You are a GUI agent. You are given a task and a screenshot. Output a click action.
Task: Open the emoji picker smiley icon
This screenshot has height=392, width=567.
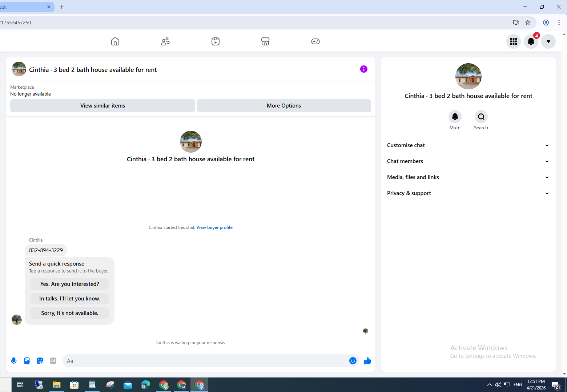tap(353, 361)
